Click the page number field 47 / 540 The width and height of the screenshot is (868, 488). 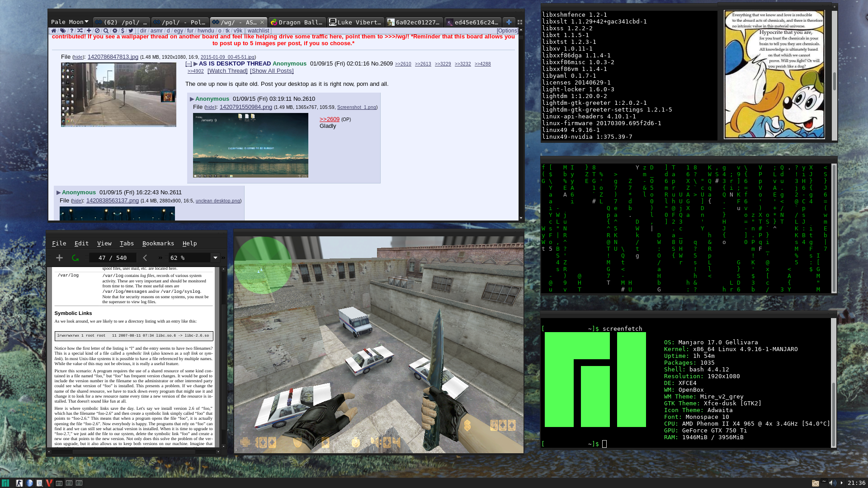(x=113, y=258)
